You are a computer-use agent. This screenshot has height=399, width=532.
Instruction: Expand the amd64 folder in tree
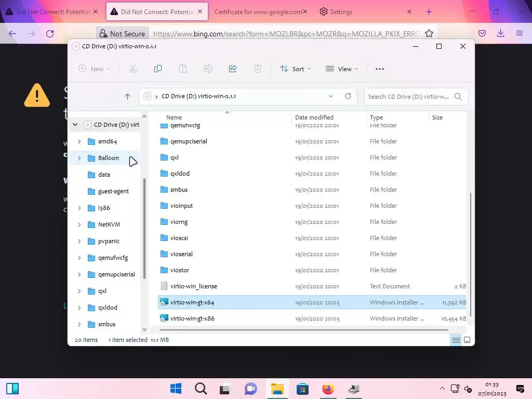coord(79,141)
